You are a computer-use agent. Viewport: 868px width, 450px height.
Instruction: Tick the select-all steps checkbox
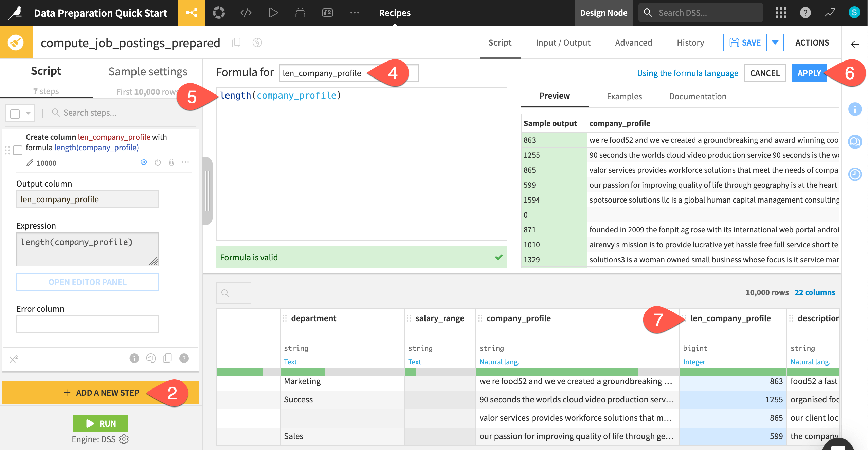15,114
